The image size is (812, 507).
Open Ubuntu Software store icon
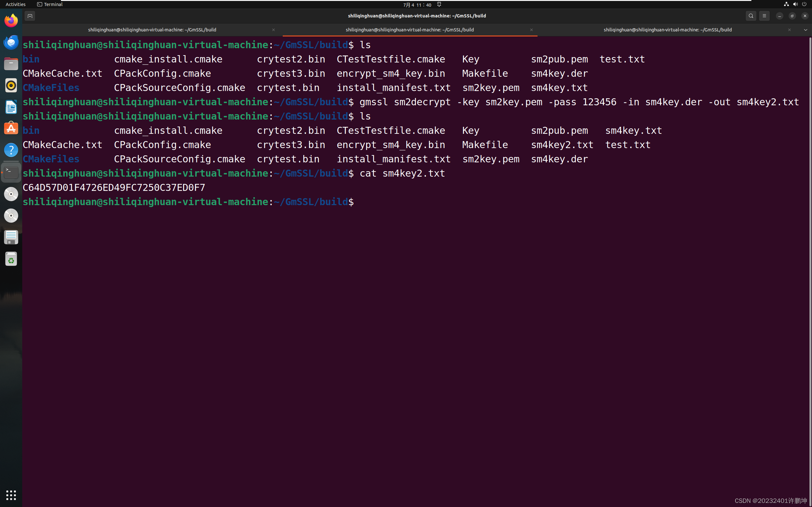(11, 129)
